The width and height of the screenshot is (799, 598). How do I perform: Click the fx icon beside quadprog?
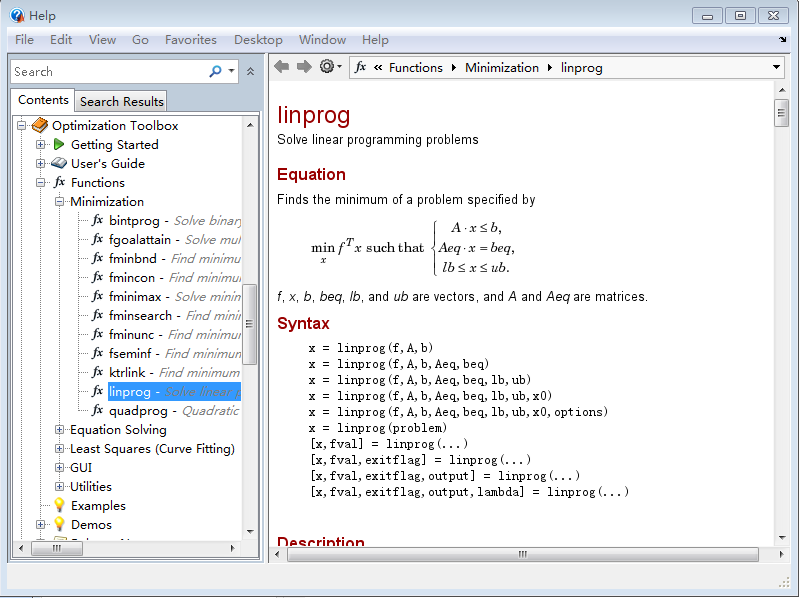[97, 410]
